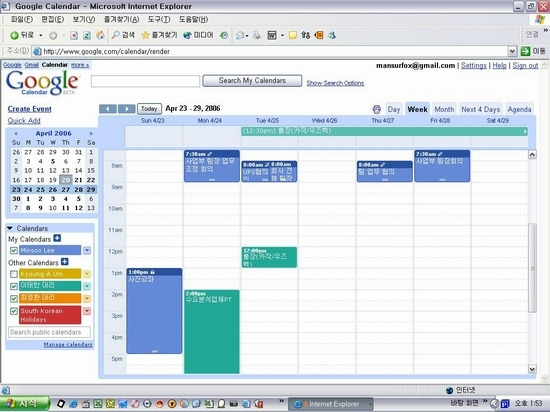The image size is (550, 412).
Task: Click the blue Minsoo Lee calendar label
Action: click(x=50, y=250)
